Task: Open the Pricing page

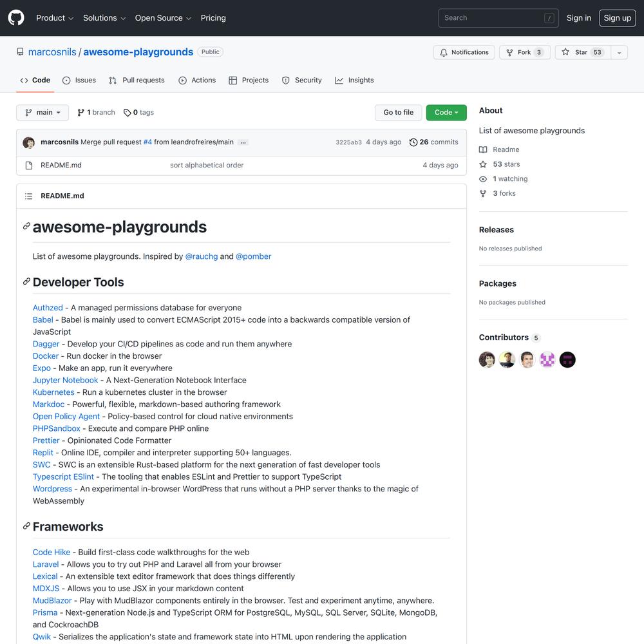Action: coord(213,18)
